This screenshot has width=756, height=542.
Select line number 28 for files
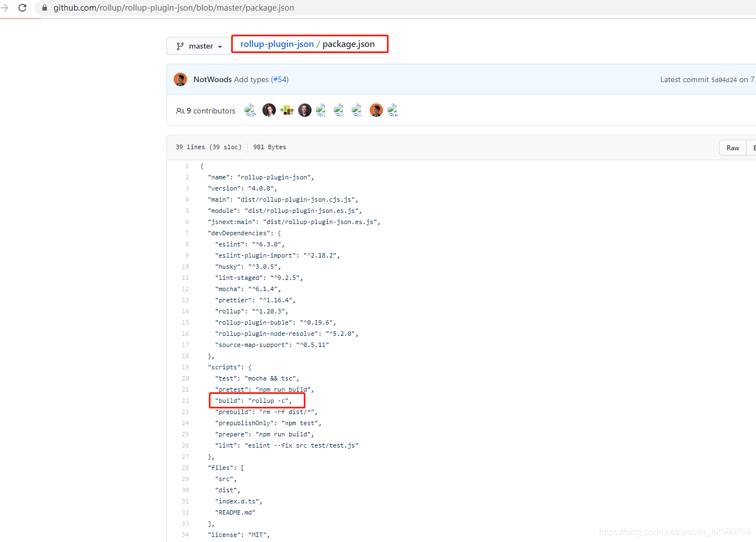click(x=185, y=468)
